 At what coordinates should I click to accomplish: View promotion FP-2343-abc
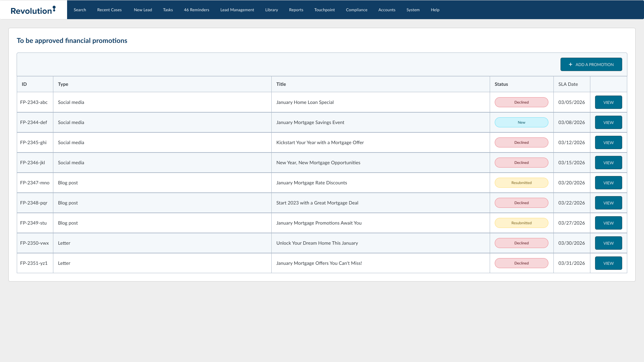click(x=608, y=102)
